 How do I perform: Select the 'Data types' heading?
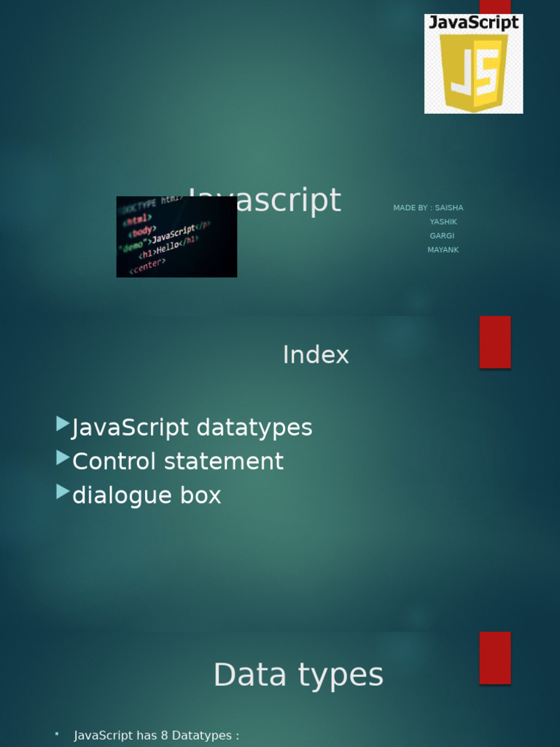tap(298, 675)
